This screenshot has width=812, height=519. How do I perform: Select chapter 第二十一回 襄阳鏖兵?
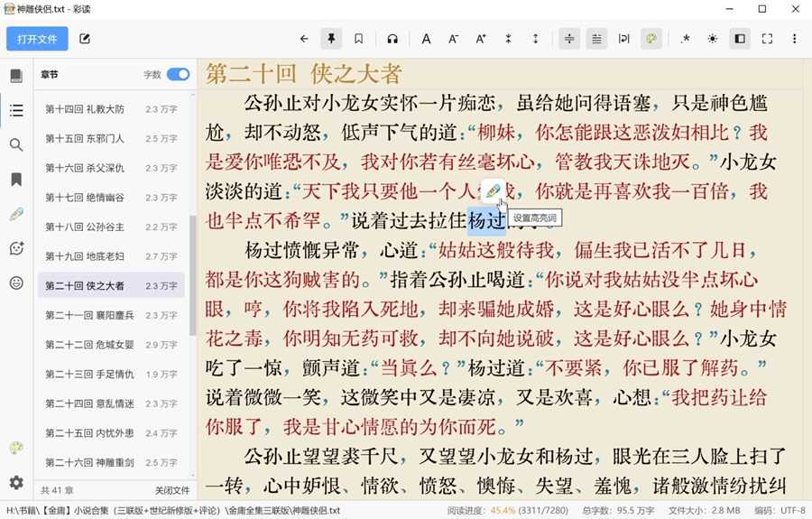click(111, 315)
